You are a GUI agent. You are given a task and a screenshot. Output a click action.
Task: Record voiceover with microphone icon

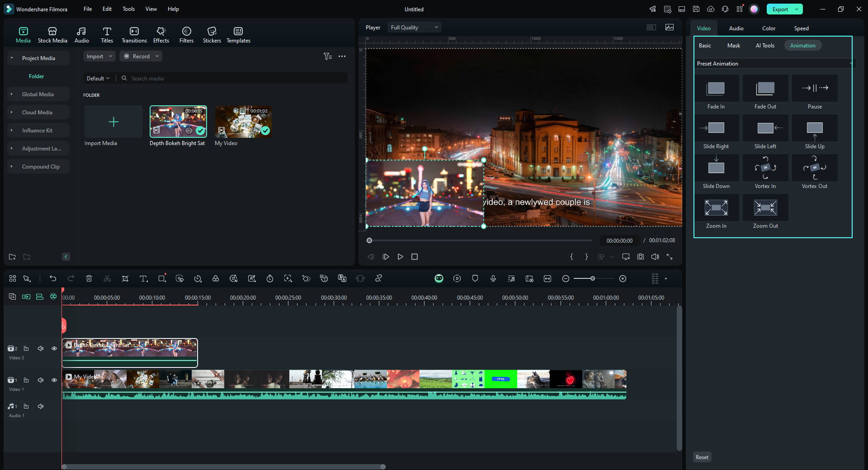click(493, 279)
